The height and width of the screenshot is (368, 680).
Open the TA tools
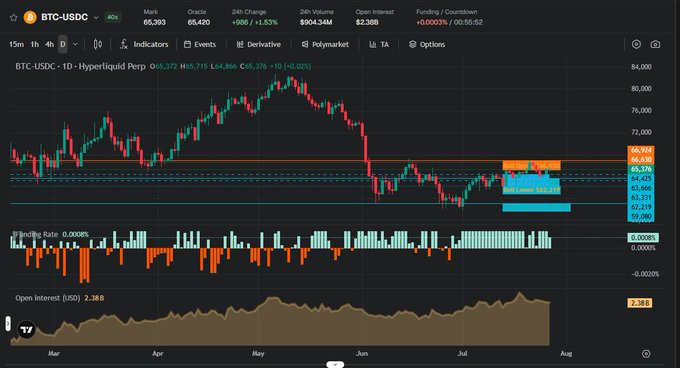pos(379,44)
